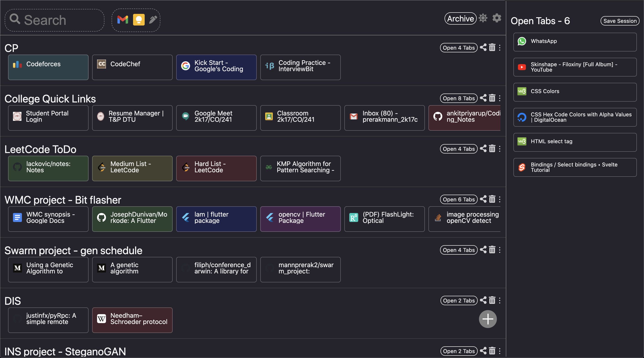Delete the College Quick Links collection
The width and height of the screenshot is (644, 358).
(x=492, y=98)
